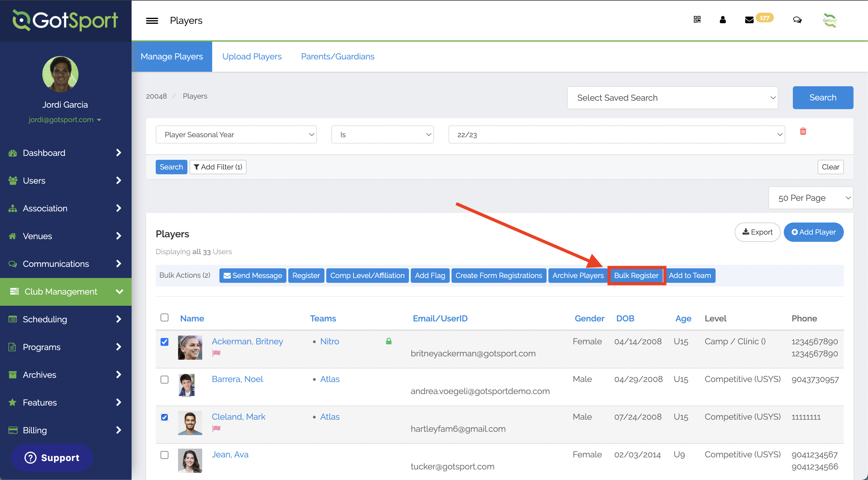Click Jean, Ava's player photo
This screenshot has width=868, height=480.
click(x=190, y=461)
